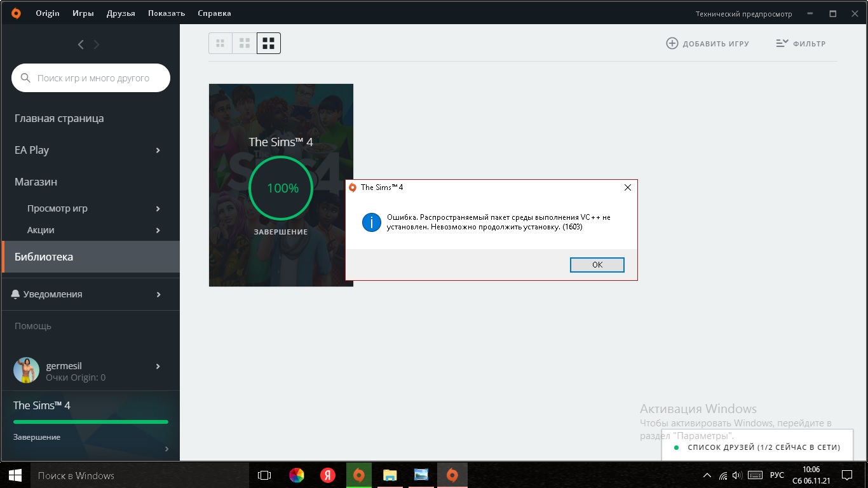The width and height of the screenshot is (868, 488).
Task: Open the germesil profile name
Action: [64, 366]
